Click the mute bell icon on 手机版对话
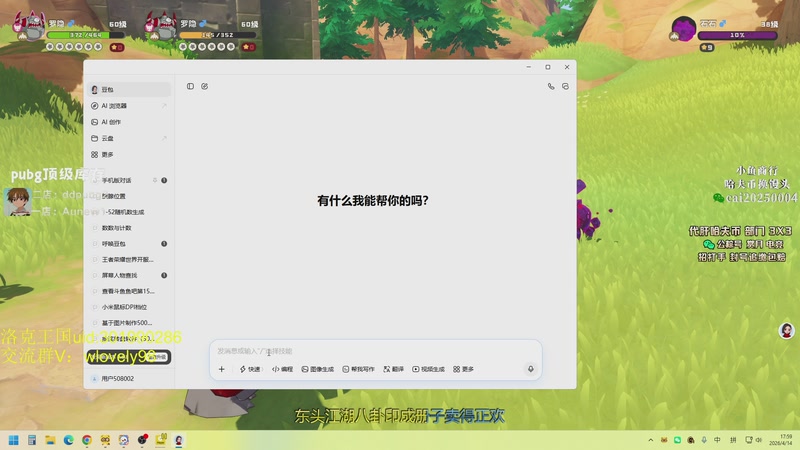The image size is (800, 450). click(x=155, y=180)
